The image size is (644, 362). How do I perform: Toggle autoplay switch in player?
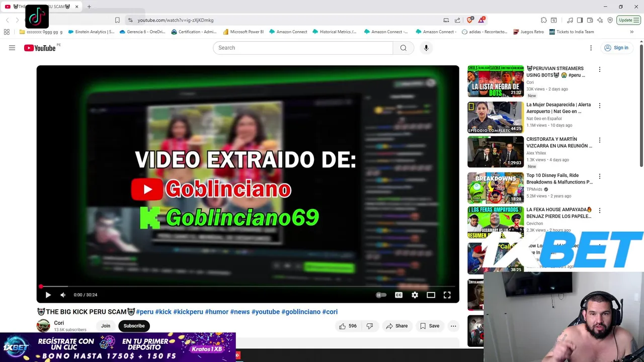point(381,295)
